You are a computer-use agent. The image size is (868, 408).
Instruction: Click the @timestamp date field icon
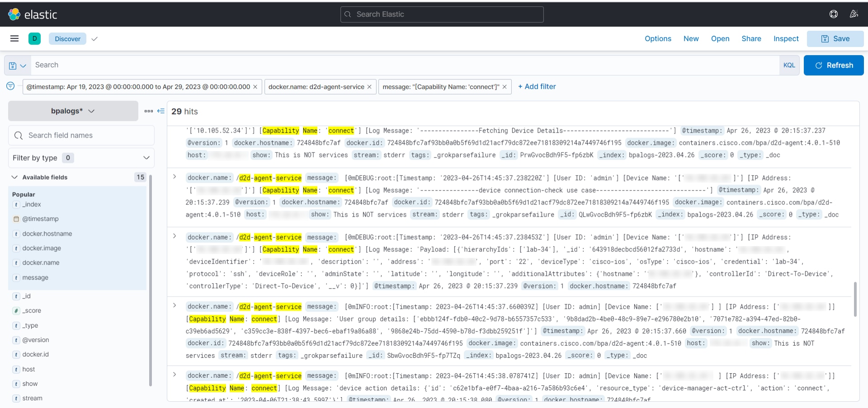[16, 219]
